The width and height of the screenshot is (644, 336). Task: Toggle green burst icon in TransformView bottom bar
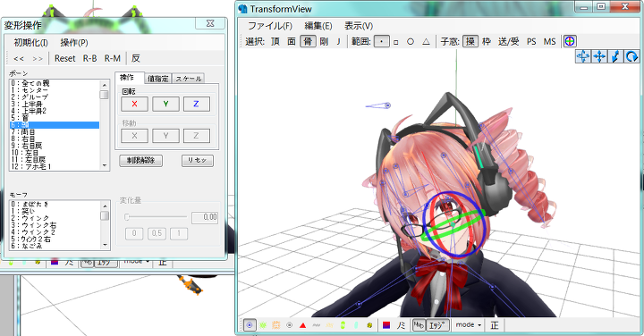point(263,325)
